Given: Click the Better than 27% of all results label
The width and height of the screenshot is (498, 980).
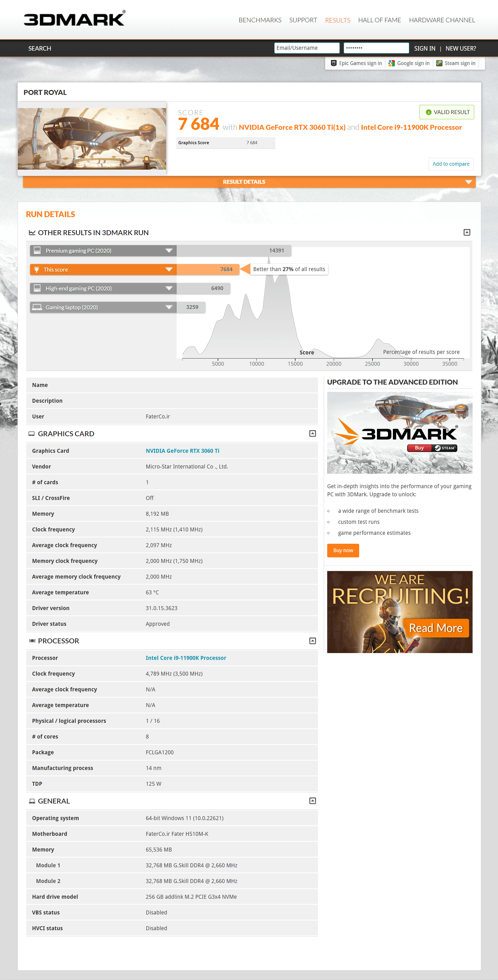Looking at the screenshot, I should (289, 269).
